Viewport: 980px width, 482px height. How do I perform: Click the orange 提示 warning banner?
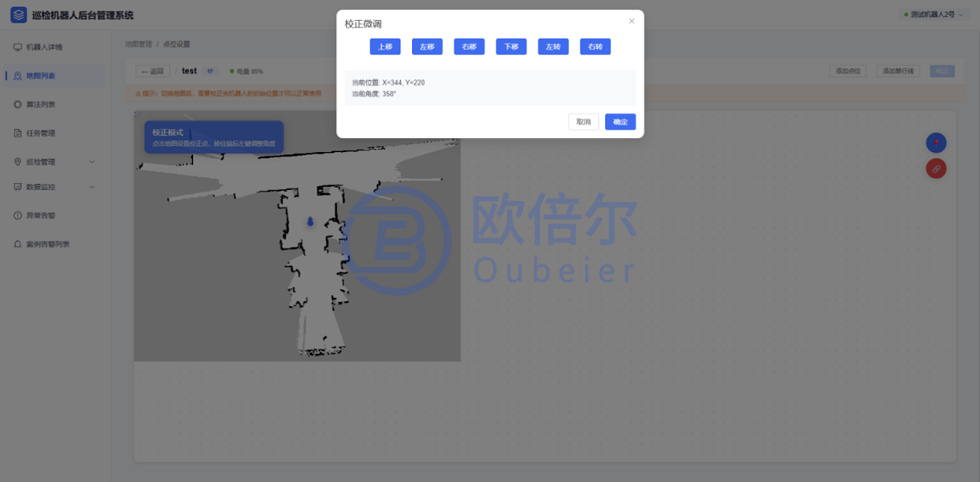(545, 93)
